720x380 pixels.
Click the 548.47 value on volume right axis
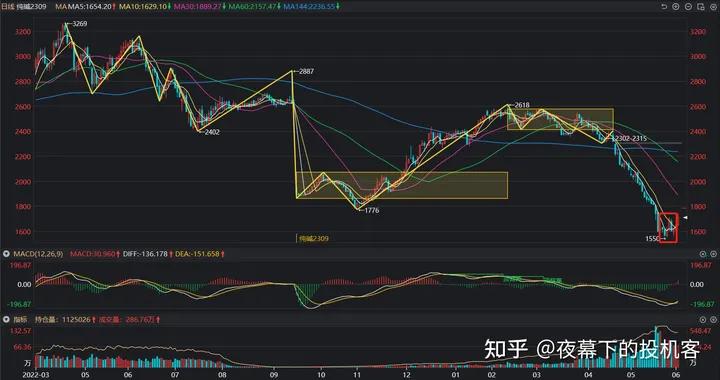[x=699, y=331]
